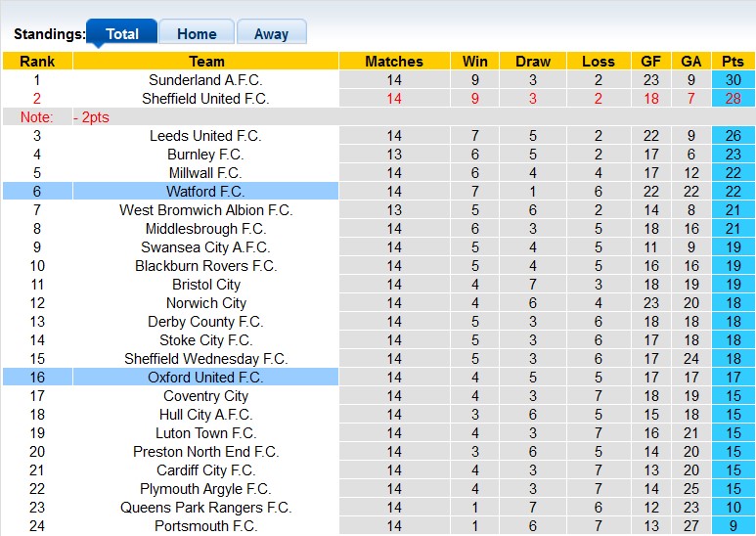Click the Team column header
Viewport: 756px width, 536px height.
(205, 61)
